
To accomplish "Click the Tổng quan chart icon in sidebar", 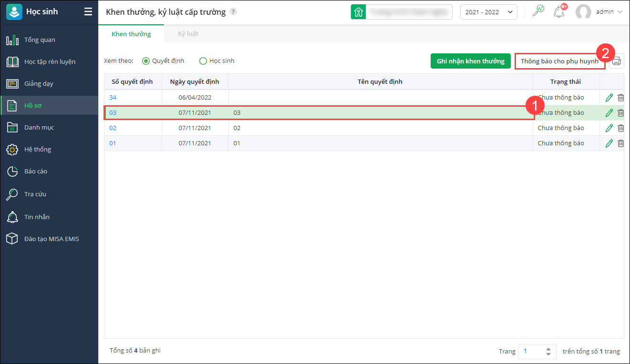I will (12, 40).
